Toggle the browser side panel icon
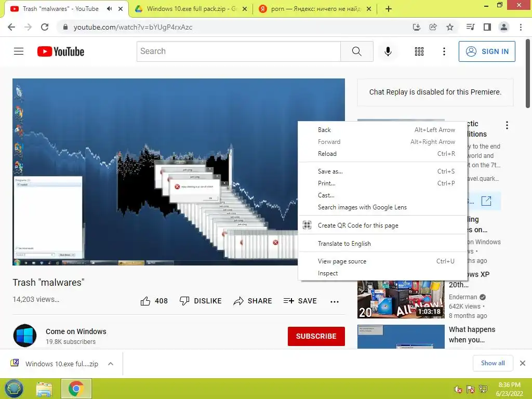 pyautogui.click(x=487, y=27)
